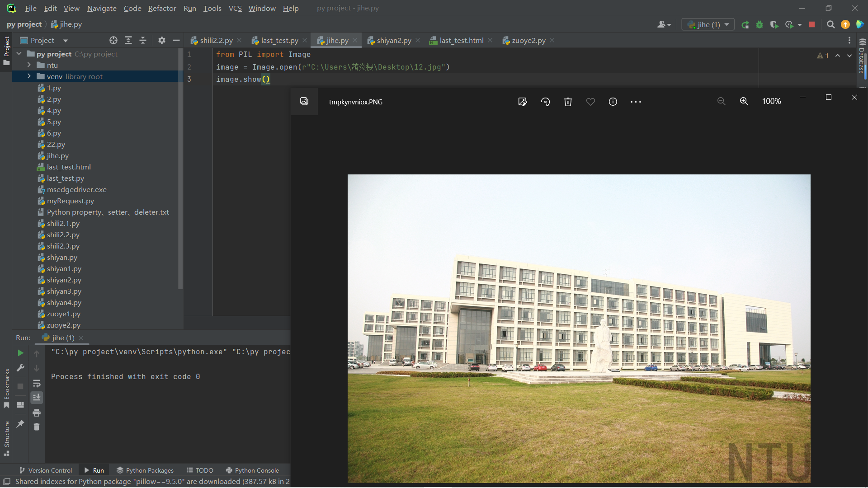Switch to the shiyan2.py editor tab
Viewport: 868px width, 488px height.
pyautogui.click(x=393, y=41)
